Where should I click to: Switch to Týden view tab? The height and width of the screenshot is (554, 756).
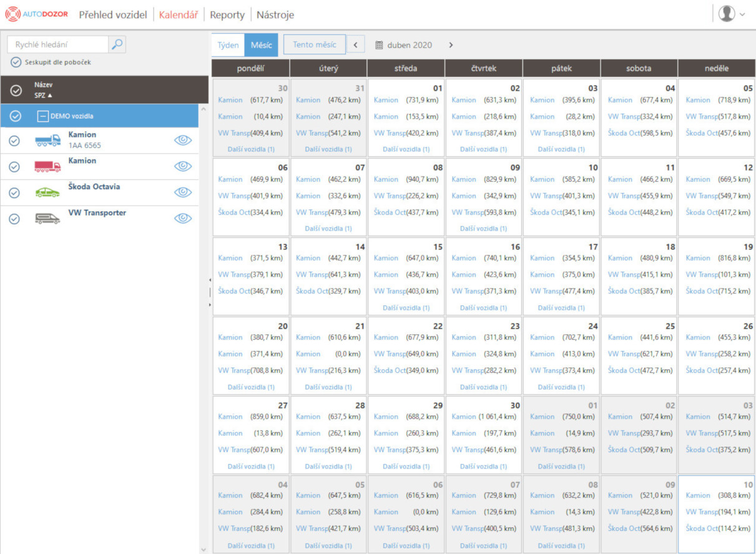click(228, 45)
